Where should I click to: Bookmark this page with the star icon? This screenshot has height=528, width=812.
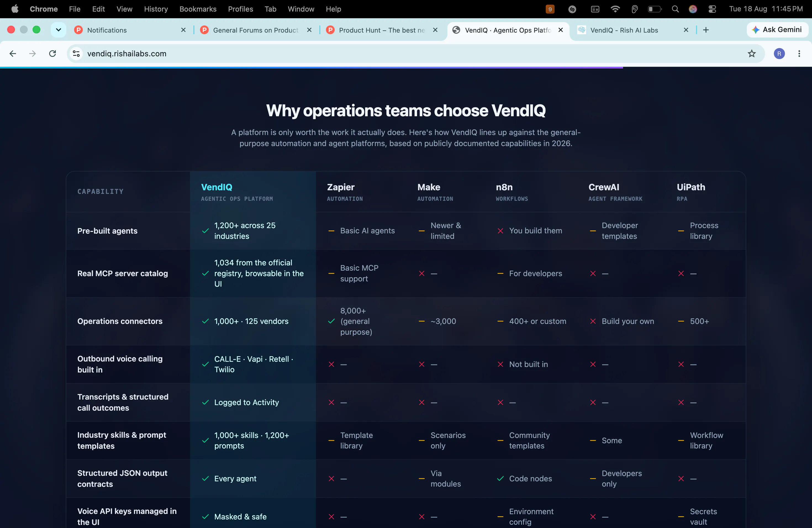coord(752,54)
